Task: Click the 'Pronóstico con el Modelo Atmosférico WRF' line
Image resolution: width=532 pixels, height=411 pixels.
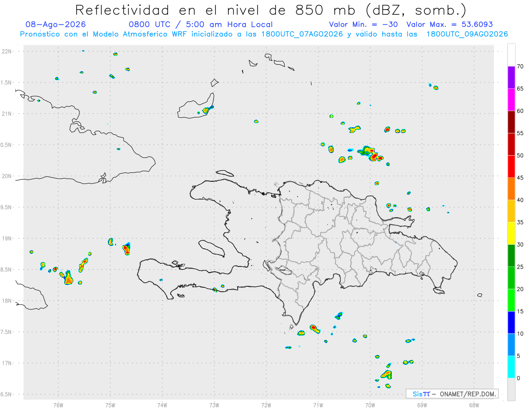Action: [x=264, y=34]
